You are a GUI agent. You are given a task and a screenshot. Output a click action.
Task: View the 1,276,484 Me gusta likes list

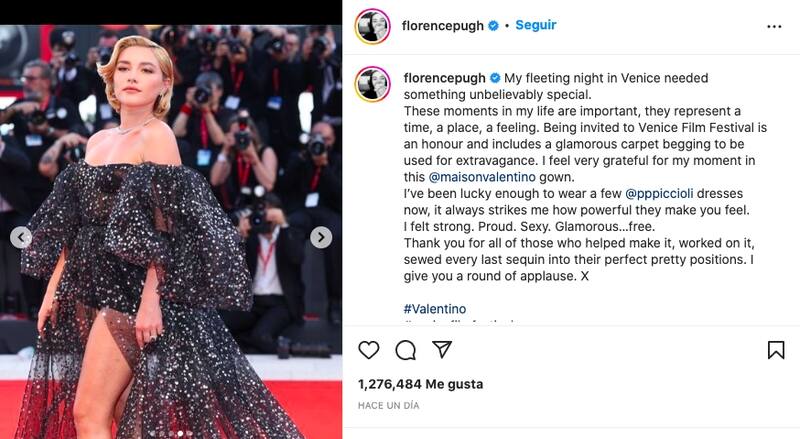tap(420, 384)
